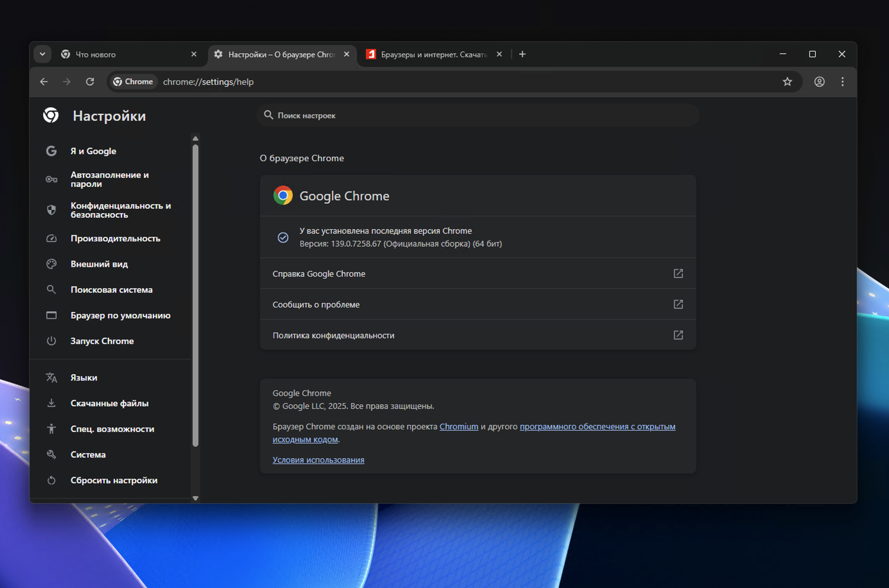Bookmark this page with the star icon
Viewport: 889px width, 588px height.
(x=787, y=82)
